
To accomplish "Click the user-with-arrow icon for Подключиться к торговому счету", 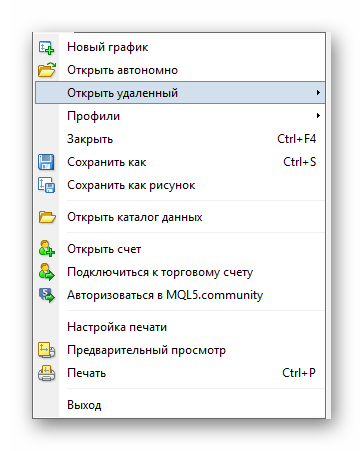I will coord(47,272).
